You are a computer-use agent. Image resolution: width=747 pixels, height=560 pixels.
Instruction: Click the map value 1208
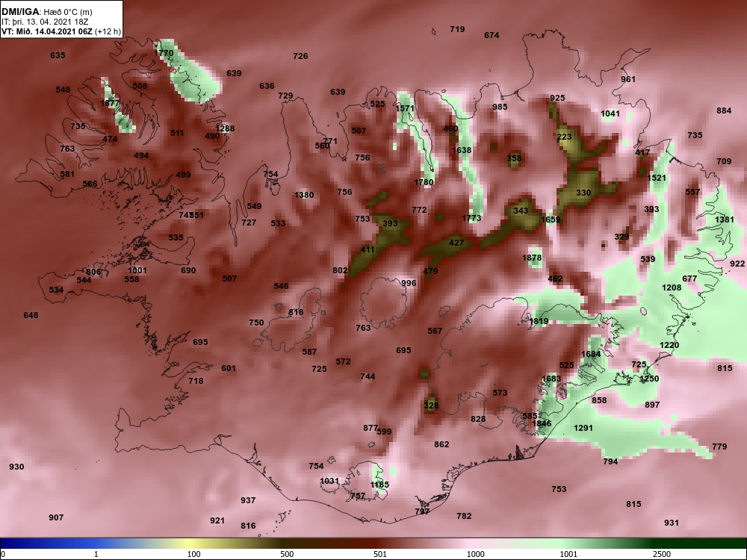672,287
